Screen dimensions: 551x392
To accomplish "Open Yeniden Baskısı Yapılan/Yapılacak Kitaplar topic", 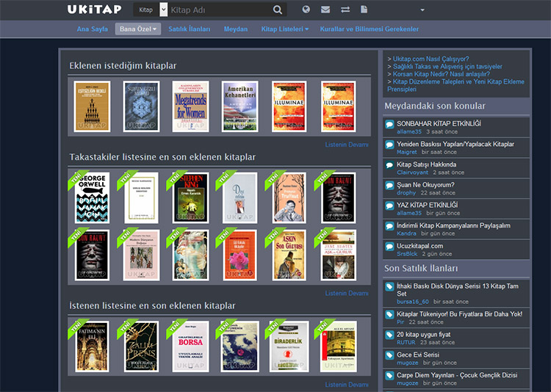I will [455, 144].
